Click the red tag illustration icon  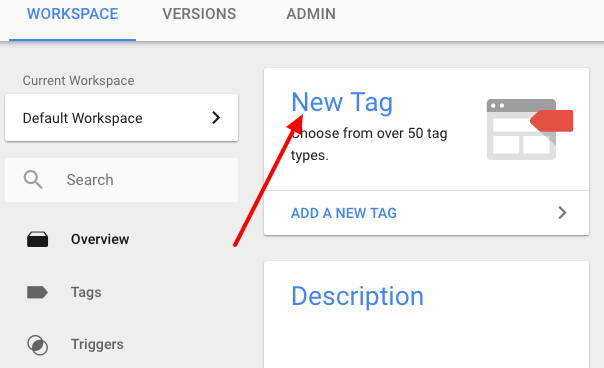[552, 121]
